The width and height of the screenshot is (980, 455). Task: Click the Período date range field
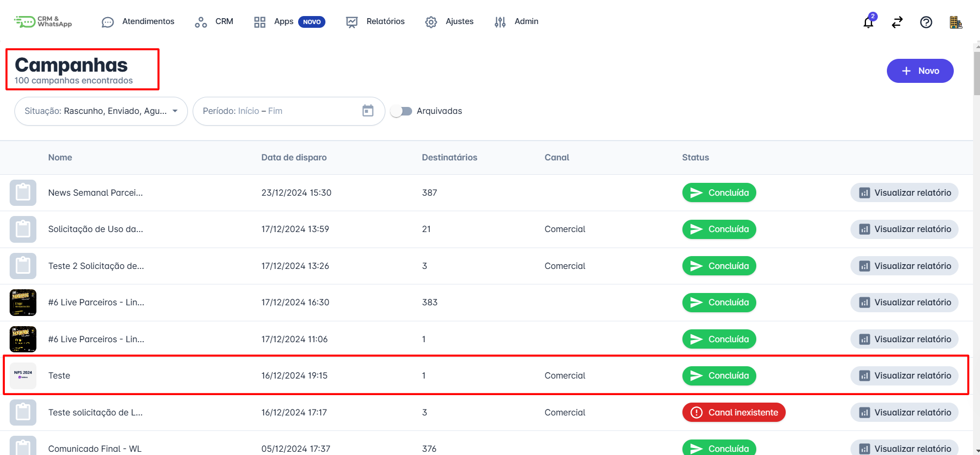coord(278,111)
